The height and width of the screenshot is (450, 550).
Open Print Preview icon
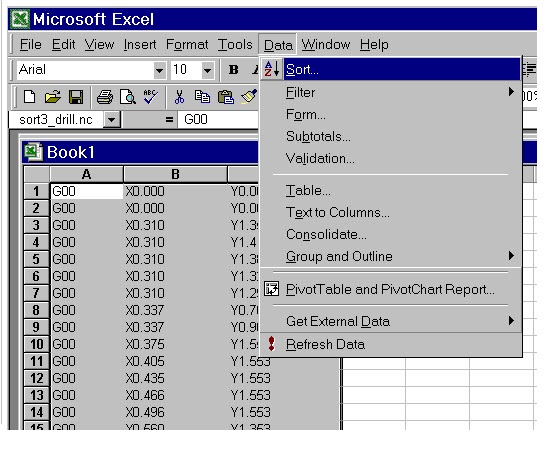coord(127,97)
